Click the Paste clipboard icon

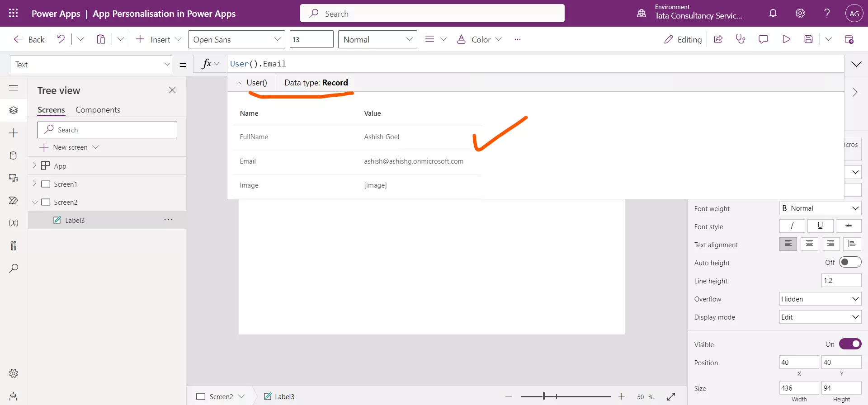101,39
